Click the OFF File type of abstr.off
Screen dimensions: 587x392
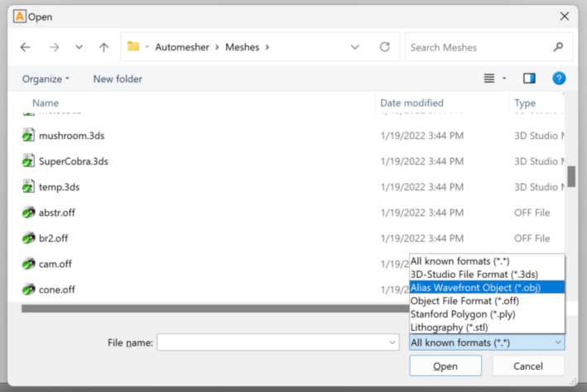[x=532, y=213]
